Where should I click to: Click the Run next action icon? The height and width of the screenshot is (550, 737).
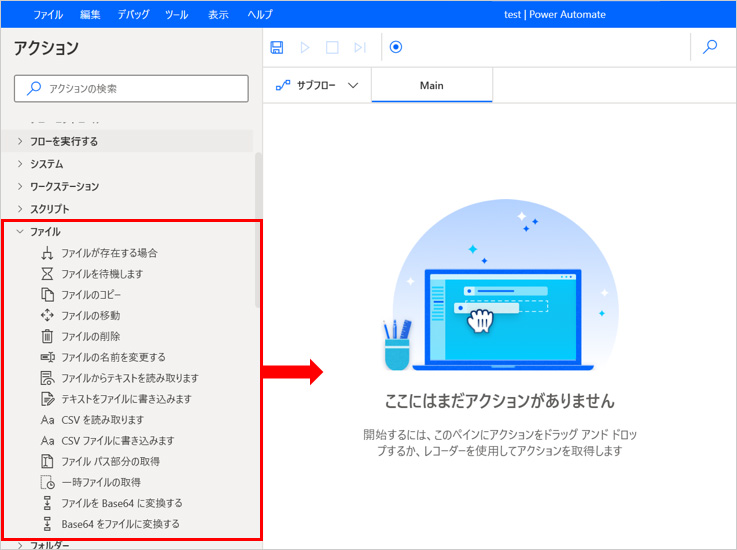360,47
